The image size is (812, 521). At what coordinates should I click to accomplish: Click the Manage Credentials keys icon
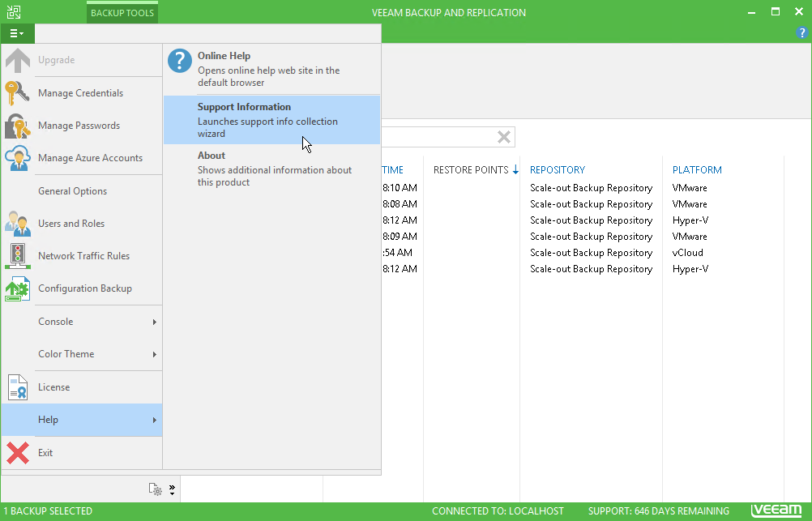pos(18,93)
